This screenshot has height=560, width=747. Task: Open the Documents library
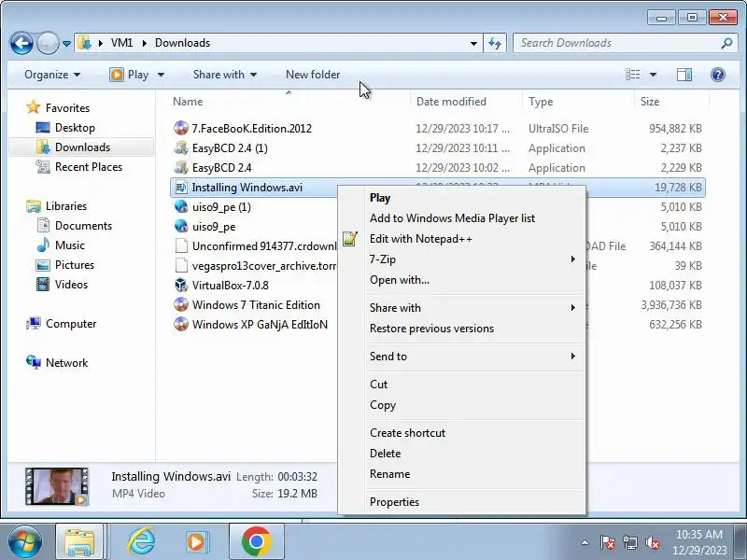(83, 226)
